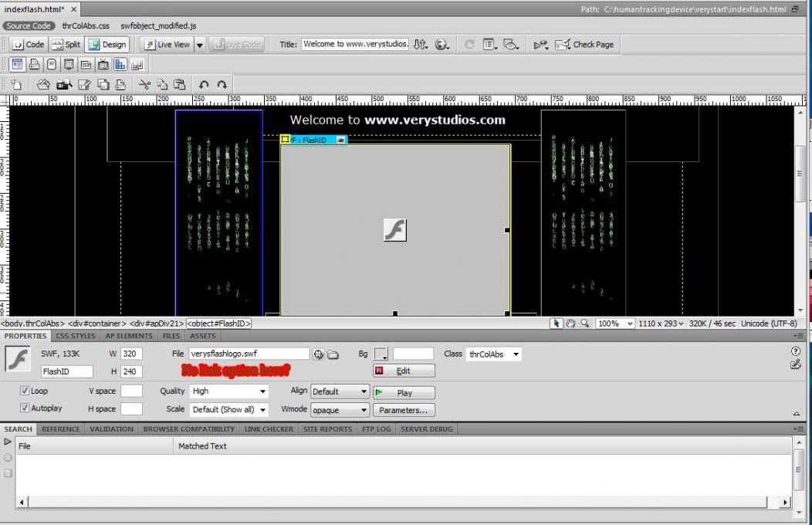Click Print Code icon

pos(120,84)
